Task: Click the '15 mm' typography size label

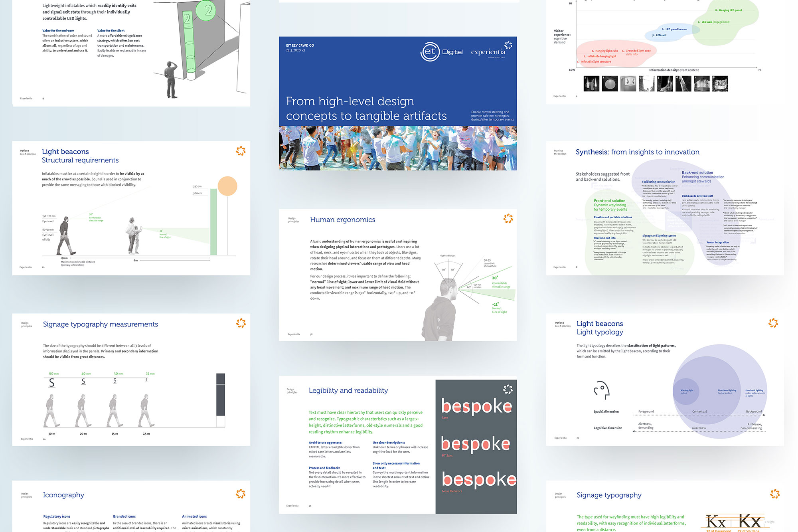Action: tap(150, 374)
